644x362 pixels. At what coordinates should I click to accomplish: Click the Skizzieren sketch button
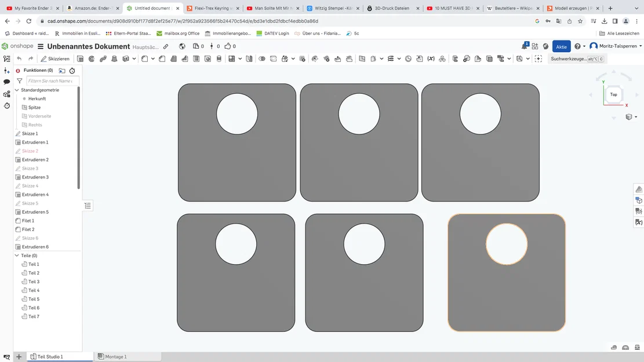(55, 58)
